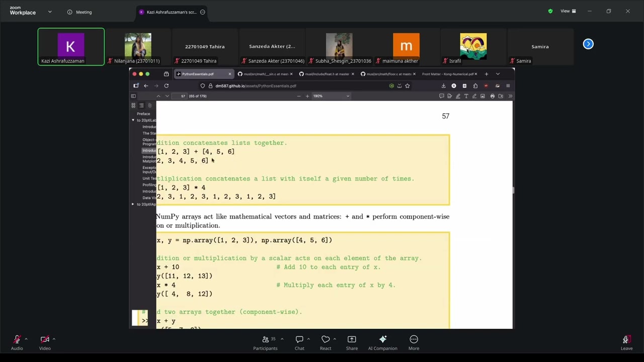Open the Preface outline entry
Image resolution: width=644 pixels, height=362 pixels.
(x=143, y=114)
